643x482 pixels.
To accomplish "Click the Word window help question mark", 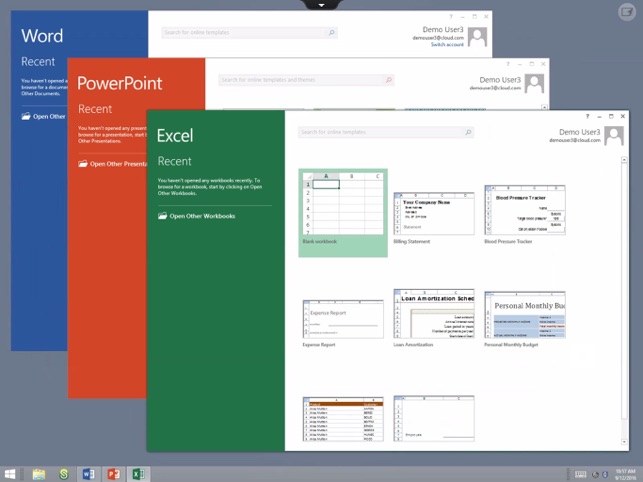I will [x=451, y=16].
